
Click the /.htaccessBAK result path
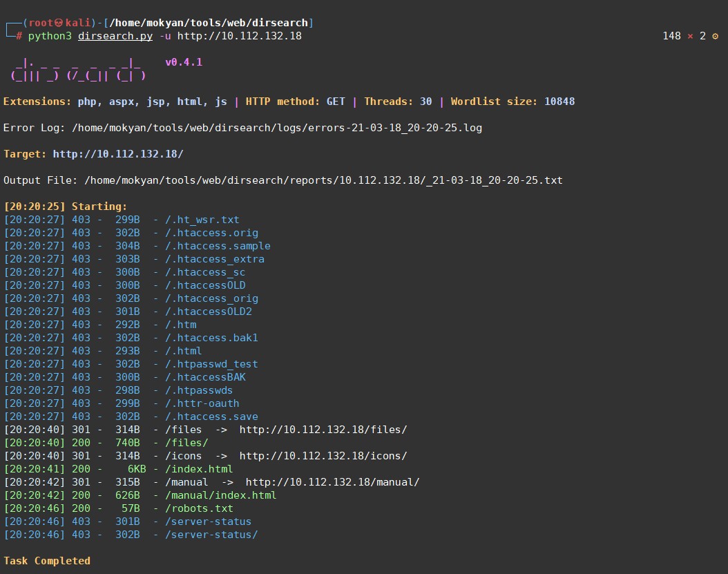coord(205,377)
